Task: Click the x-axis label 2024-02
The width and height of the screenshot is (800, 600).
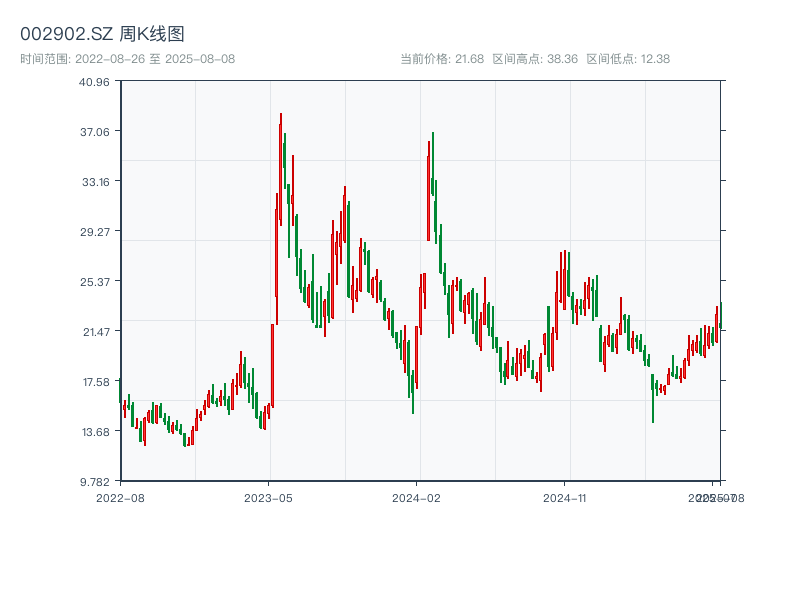Action: (416, 498)
